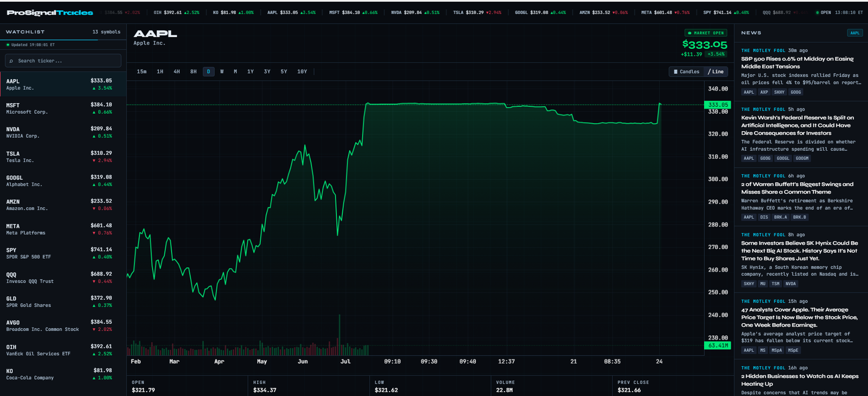The width and height of the screenshot is (868, 396).
Task: Click MSpE tag in Analysts article
Action: (x=793, y=350)
